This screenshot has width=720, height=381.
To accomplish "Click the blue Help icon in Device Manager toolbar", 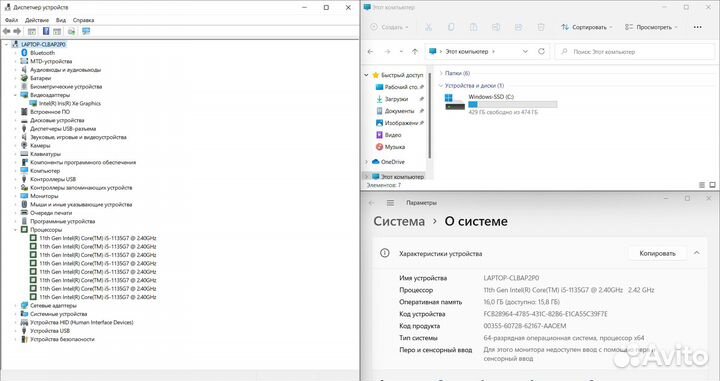I will tap(46, 31).
